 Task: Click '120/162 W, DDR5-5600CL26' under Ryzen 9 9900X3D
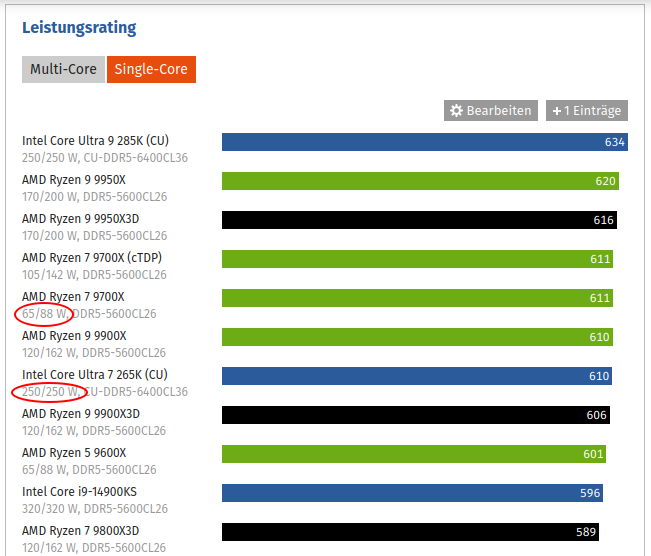[x=94, y=431]
